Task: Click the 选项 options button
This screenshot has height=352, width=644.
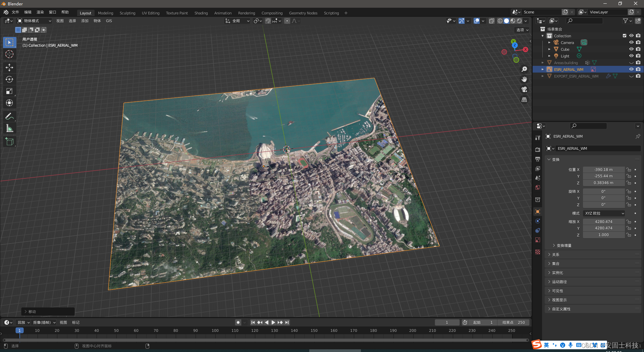Action: 522,30
